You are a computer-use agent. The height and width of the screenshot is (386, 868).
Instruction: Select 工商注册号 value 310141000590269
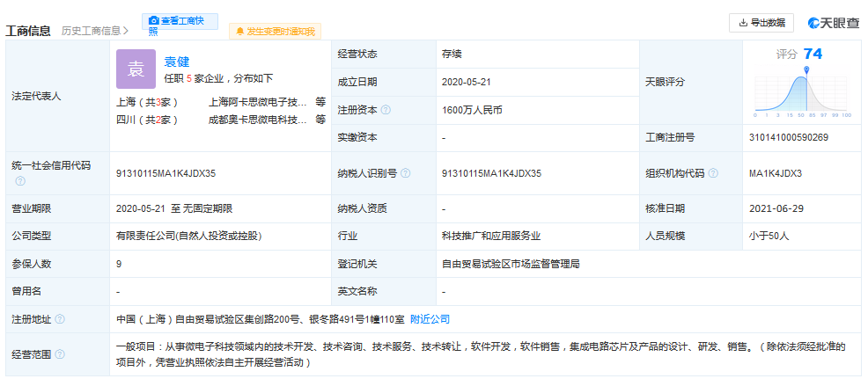[x=789, y=138]
